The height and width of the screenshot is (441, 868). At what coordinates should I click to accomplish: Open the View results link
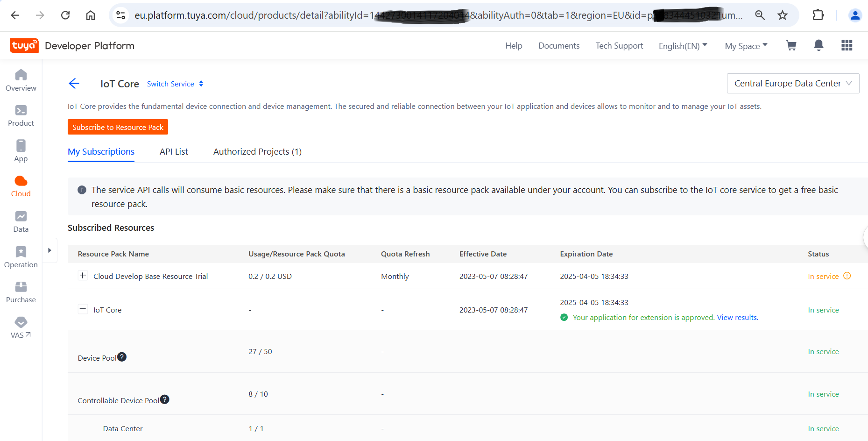(x=737, y=318)
